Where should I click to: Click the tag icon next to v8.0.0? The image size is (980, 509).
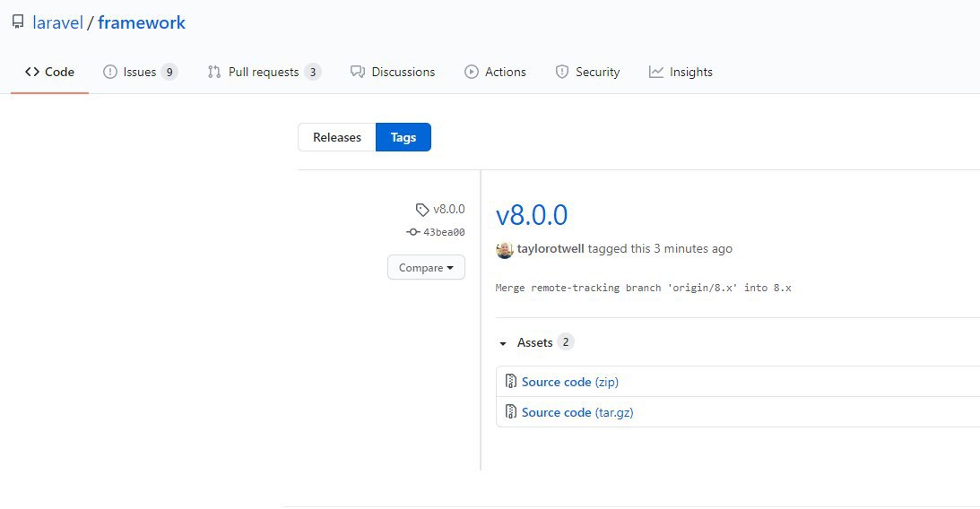pyautogui.click(x=422, y=210)
